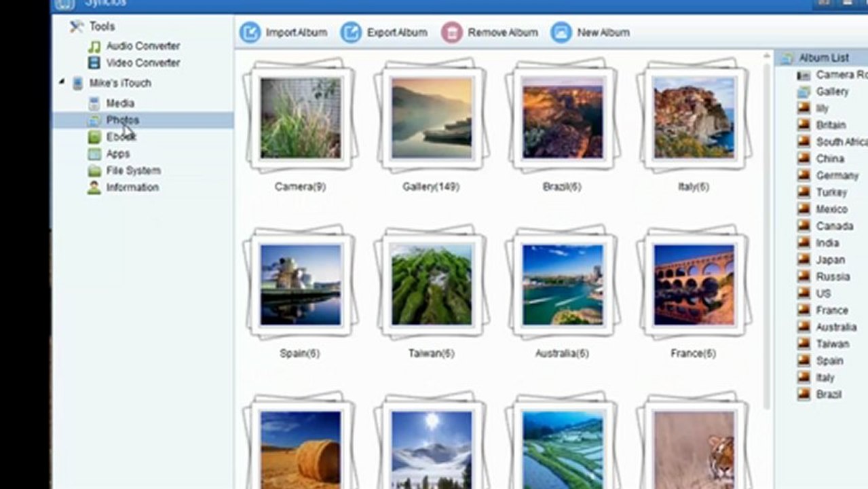Click the Remove Album icon
868x489 pixels.
coord(452,32)
